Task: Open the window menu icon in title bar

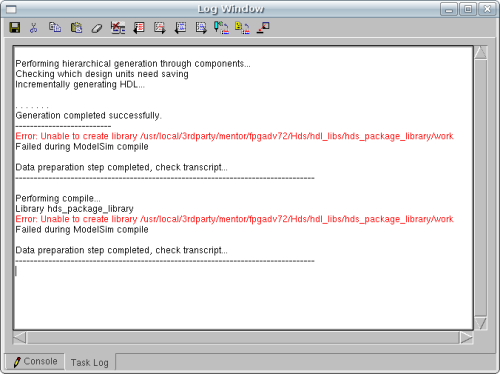Action: [x=11, y=9]
